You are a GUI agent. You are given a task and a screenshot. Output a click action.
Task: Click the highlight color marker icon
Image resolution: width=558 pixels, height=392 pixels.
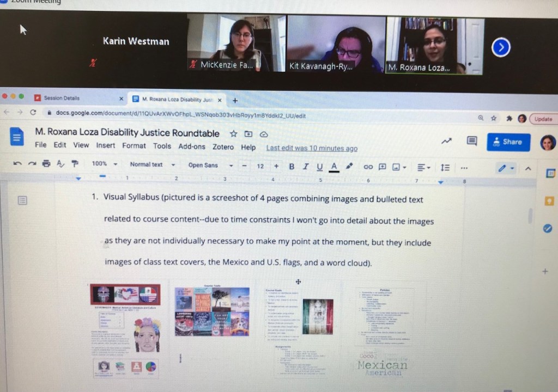[349, 166]
